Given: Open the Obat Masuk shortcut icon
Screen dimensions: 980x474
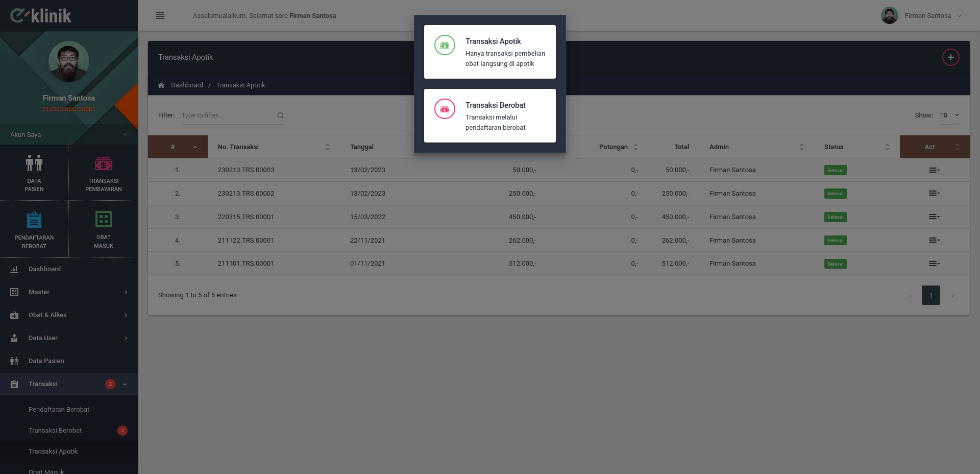Looking at the screenshot, I should (104, 219).
